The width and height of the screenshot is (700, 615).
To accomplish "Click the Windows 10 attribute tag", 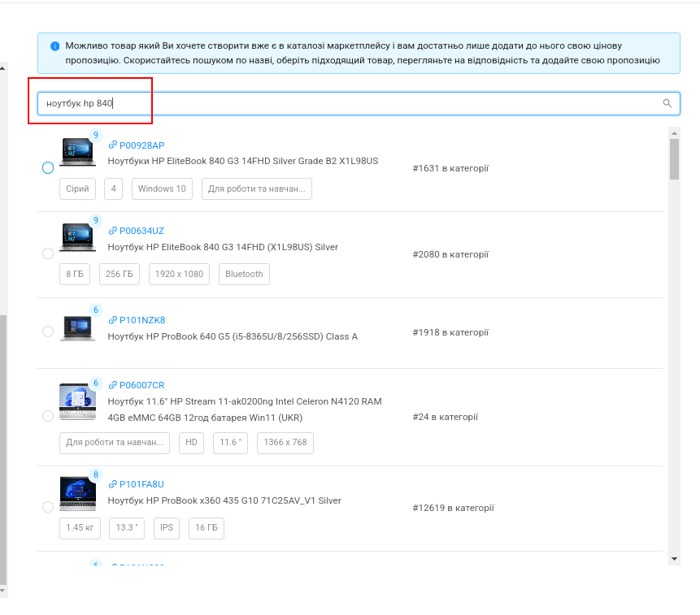I will coord(162,189).
